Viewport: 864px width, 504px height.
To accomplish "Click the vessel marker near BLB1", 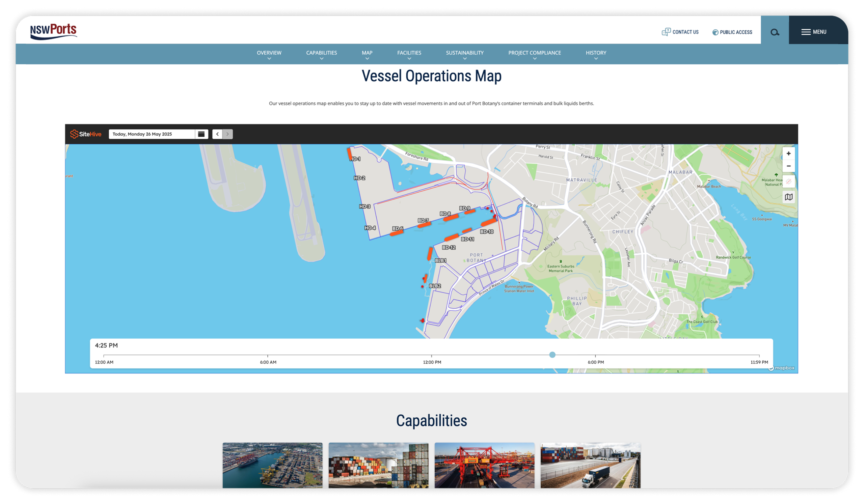I will click(x=430, y=254).
